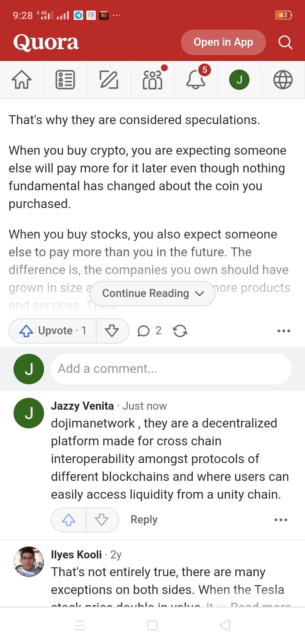Open Ilyes Kooli's profile picture

pos(29,562)
